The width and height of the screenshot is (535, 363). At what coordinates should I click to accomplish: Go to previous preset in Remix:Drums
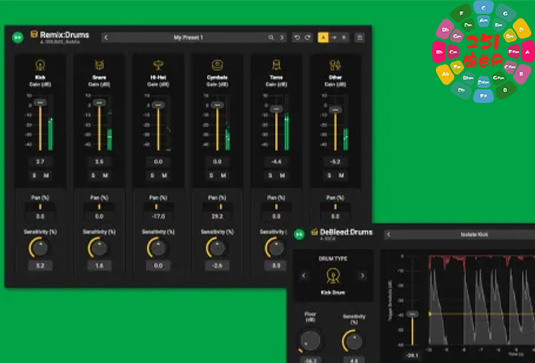click(x=106, y=37)
